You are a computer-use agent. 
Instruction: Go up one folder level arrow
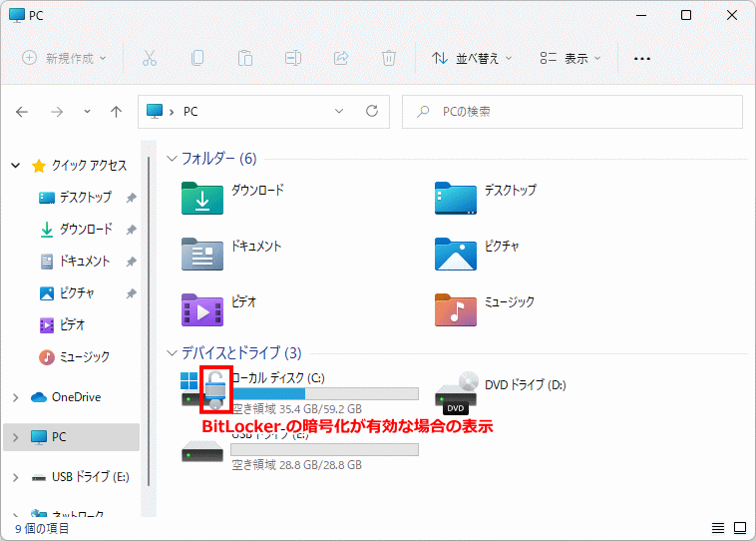(x=116, y=112)
